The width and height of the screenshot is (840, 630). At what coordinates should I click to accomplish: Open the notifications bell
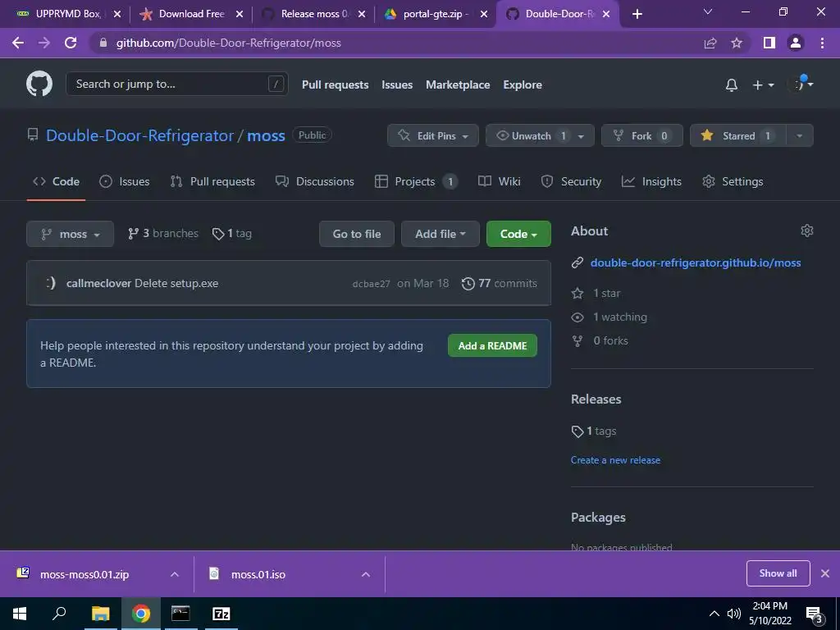coord(731,84)
